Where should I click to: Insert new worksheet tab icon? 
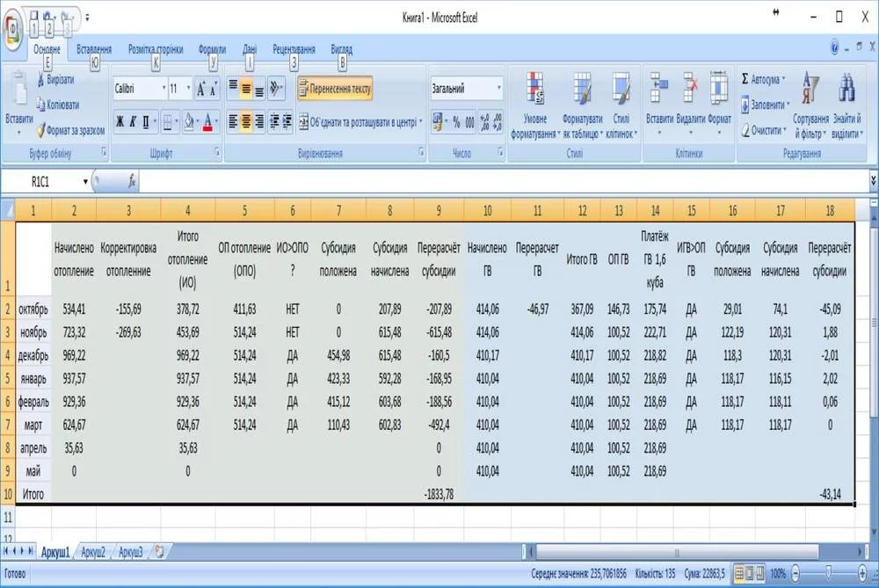[159, 552]
